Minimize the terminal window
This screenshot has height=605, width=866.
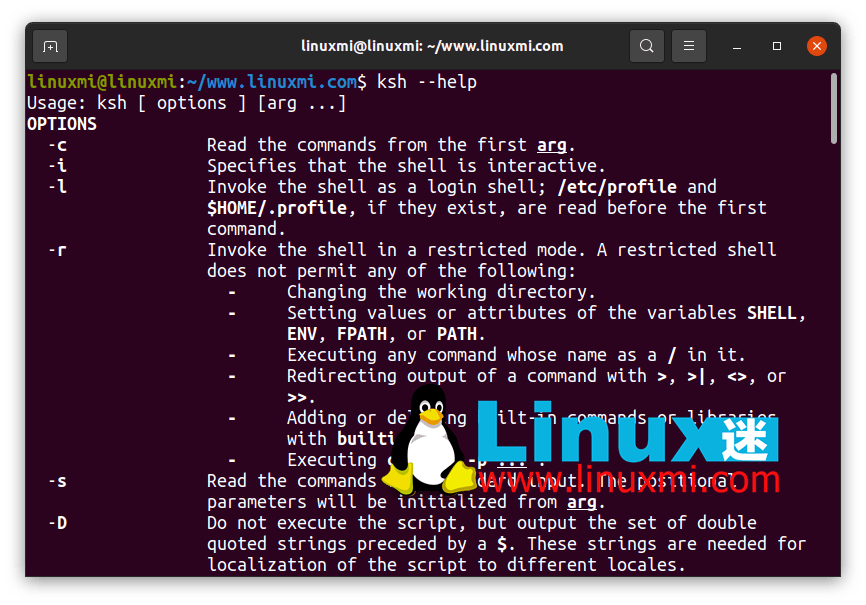[x=737, y=46]
